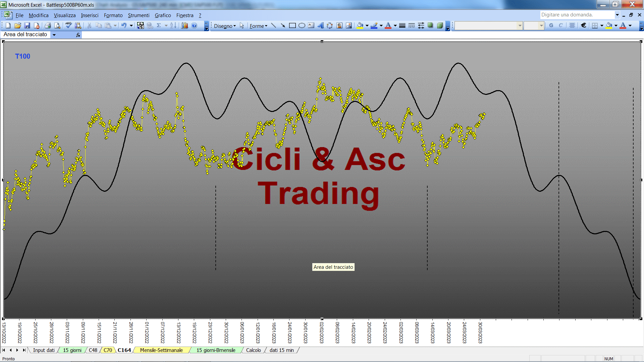644x362 pixels.
Task: Click the Euro currency style icon
Action: click(584, 25)
